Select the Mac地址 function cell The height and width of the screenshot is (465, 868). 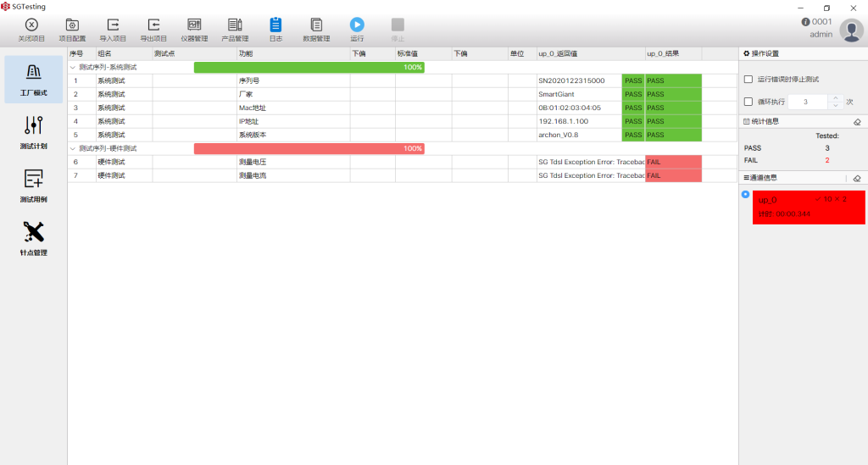tap(293, 108)
